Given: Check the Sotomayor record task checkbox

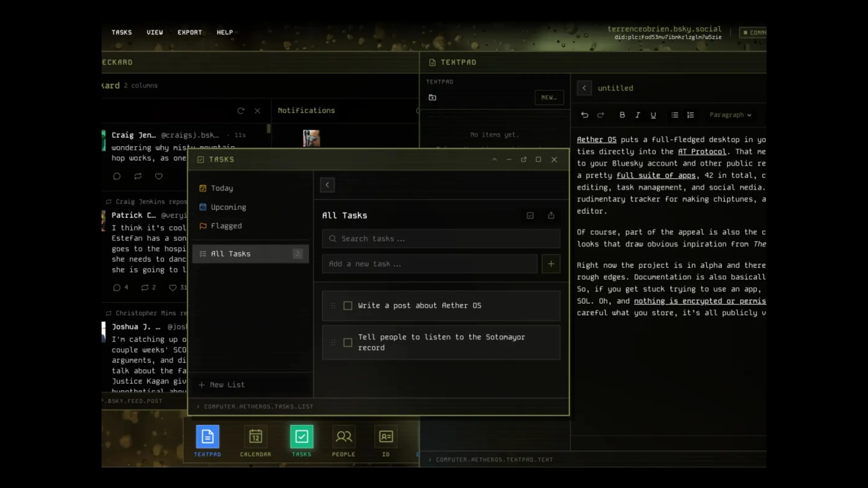Looking at the screenshot, I should click(x=348, y=343).
